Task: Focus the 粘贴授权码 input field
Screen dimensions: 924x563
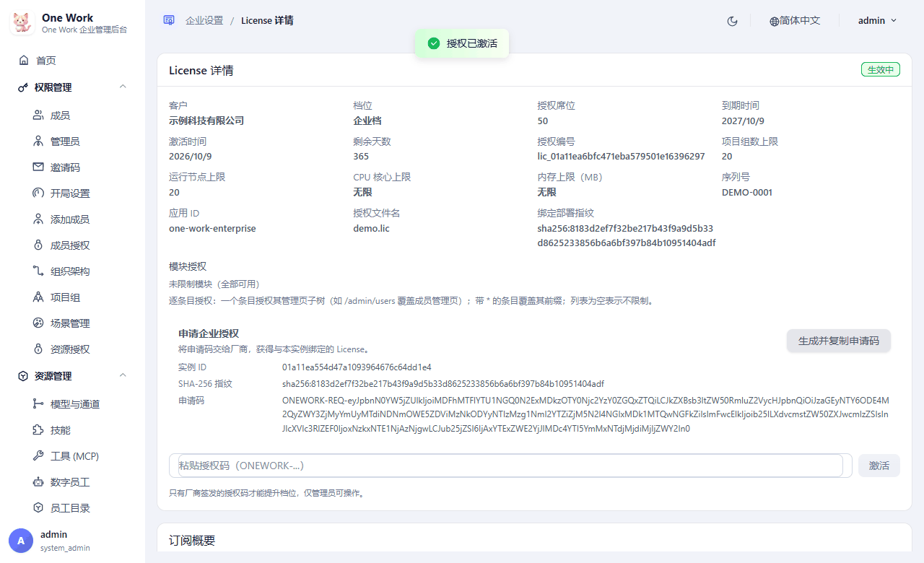Action: coord(511,466)
